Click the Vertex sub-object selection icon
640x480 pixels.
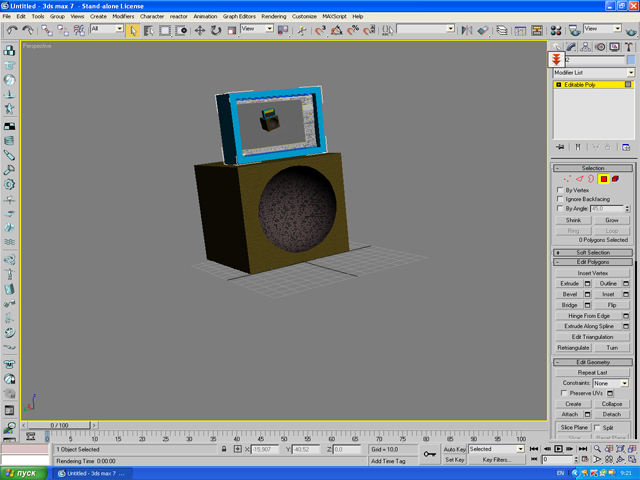pos(567,179)
